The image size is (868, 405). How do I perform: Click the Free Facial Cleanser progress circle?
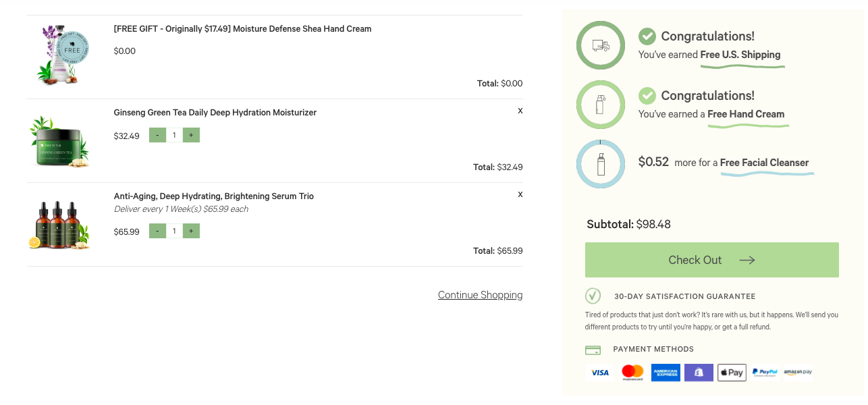(x=601, y=164)
